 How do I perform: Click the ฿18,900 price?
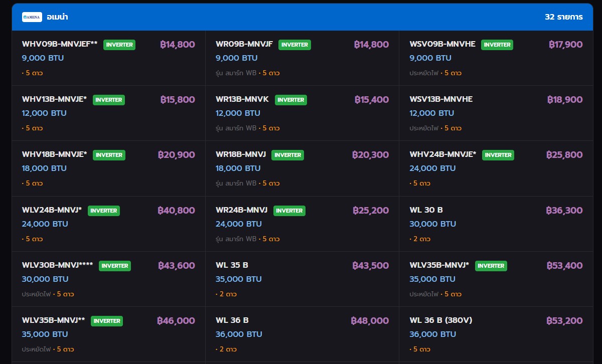(x=565, y=100)
